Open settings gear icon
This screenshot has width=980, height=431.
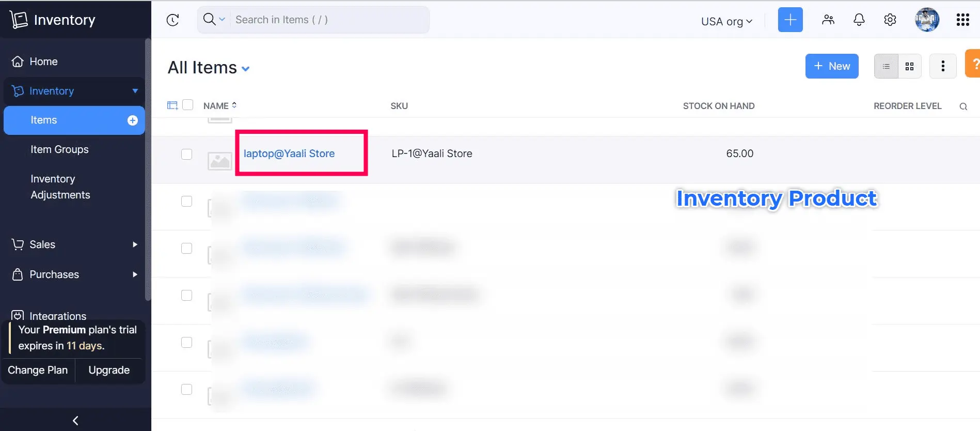click(x=890, y=20)
